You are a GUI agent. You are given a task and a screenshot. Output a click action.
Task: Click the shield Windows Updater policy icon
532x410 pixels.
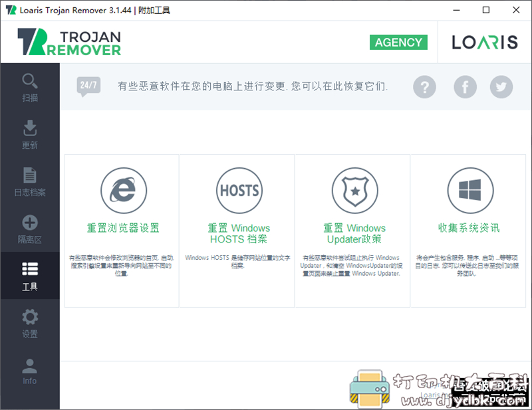tap(355, 190)
